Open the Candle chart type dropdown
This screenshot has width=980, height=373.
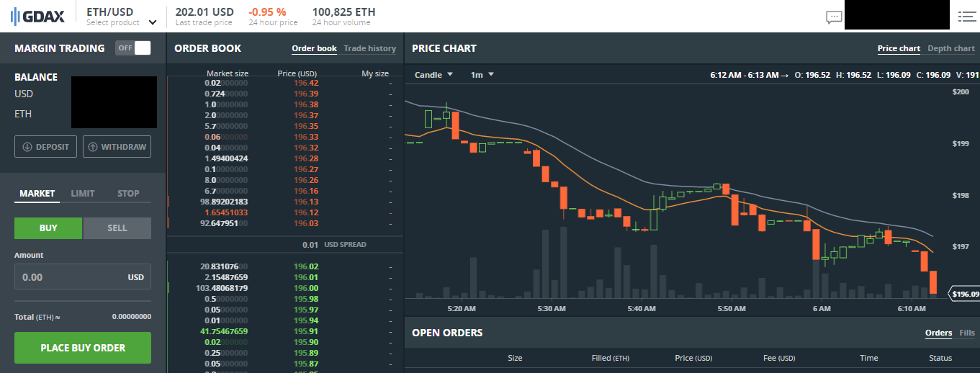point(433,74)
